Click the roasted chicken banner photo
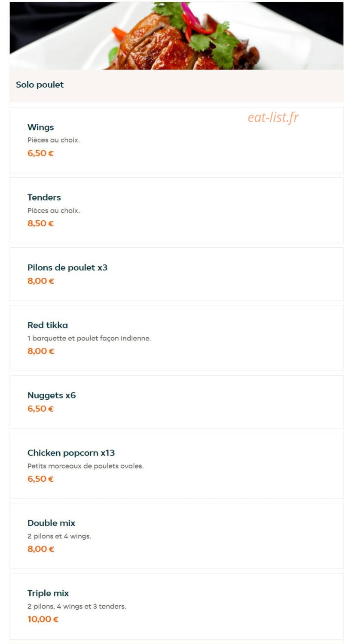The width and height of the screenshot is (352, 644). point(176,36)
